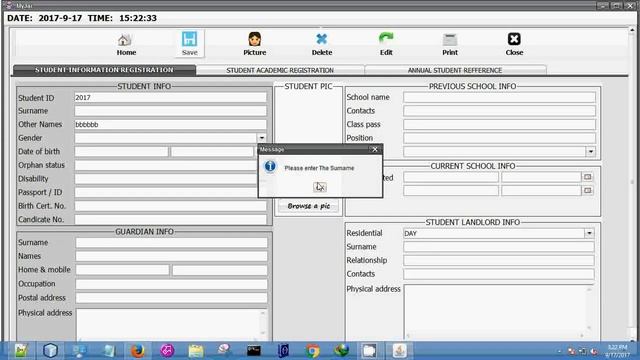Open the Java application taskbar icon
This screenshot has height=360, width=640.
(x=400, y=351)
